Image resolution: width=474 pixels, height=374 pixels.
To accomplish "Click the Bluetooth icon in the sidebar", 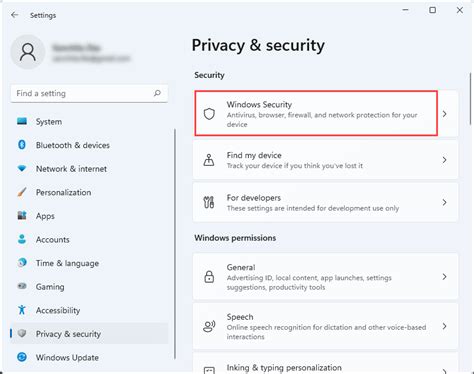I will (22, 145).
